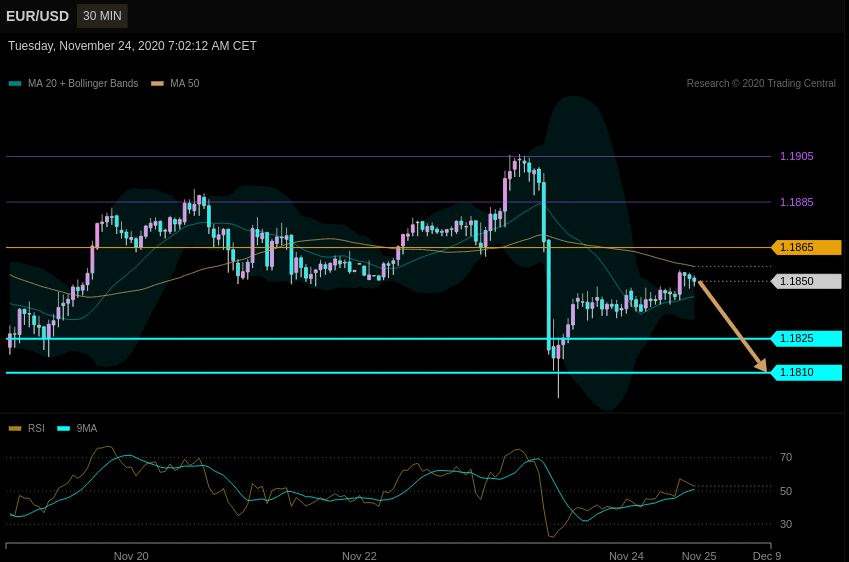This screenshot has height=562, width=849.
Task: Click the RSI legend label
Action: coord(36,428)
